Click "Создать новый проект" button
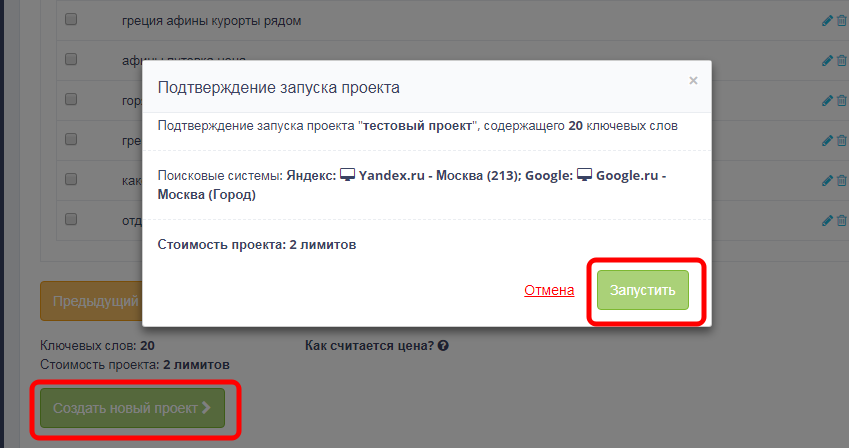Viewport: 849px width, 448px height. coord(132,408)
